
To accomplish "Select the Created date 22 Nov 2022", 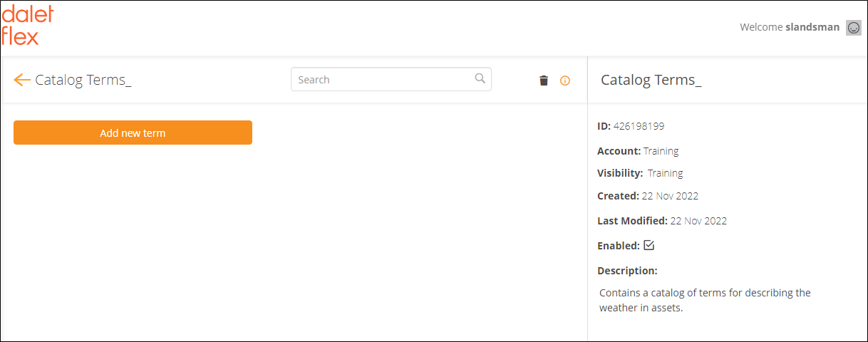I will (x=670, y=196).
